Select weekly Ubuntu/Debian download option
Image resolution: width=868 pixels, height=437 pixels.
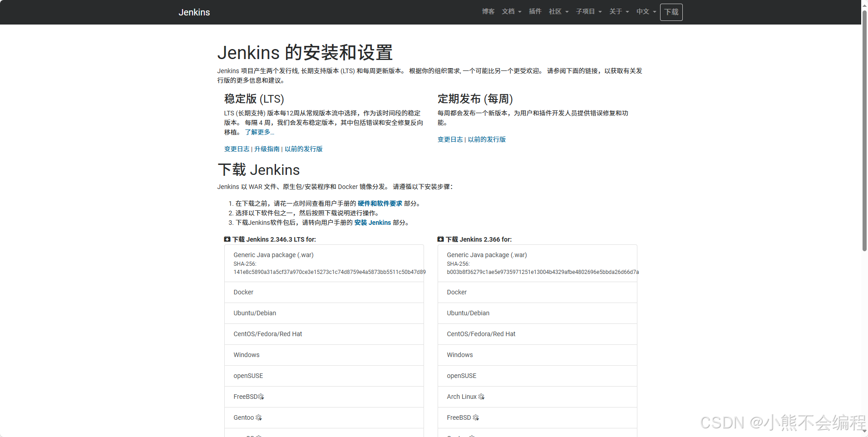tap(537, 313)
